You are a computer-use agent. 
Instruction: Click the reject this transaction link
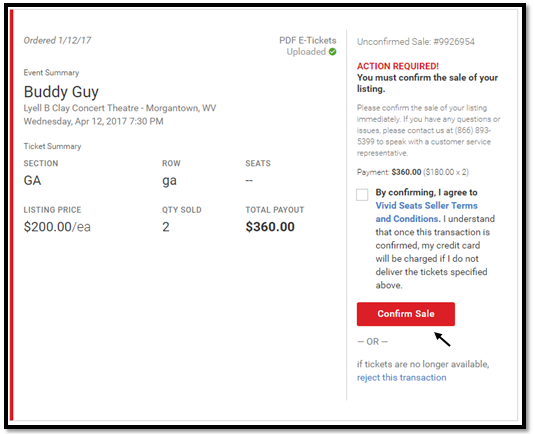tap(402, 378)
